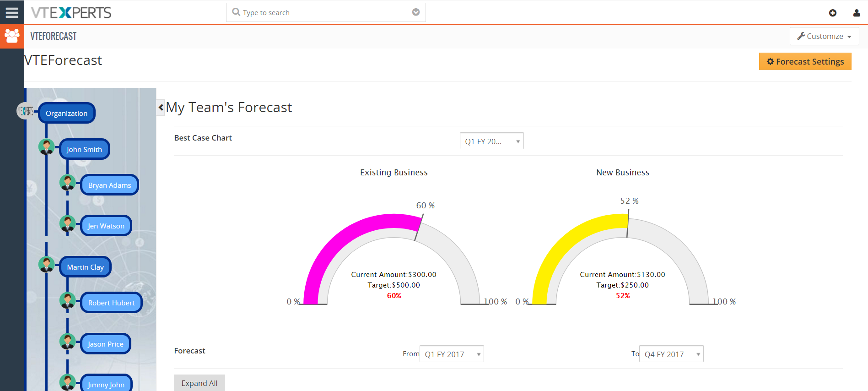The width and height of the screenshot is (868, 391).
Task: Click Jason Price's avatar icon
Action: click(68, 341)
